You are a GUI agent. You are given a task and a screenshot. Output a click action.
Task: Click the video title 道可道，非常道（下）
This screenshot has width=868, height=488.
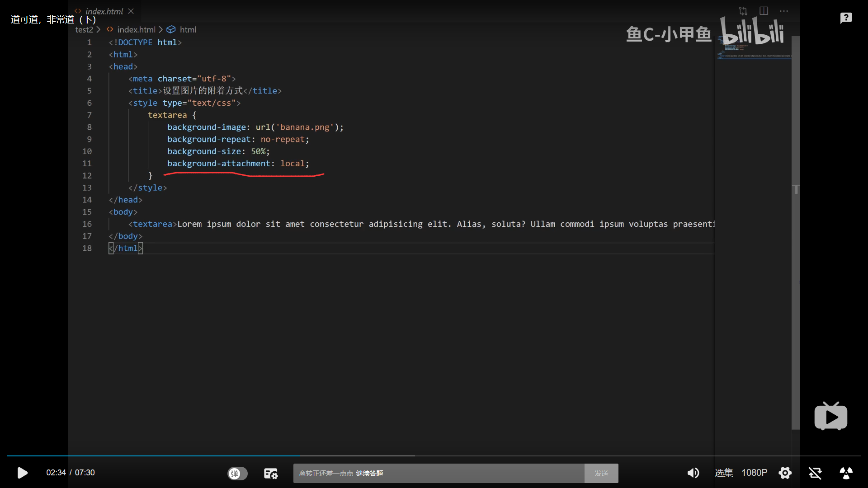[53, 19]
